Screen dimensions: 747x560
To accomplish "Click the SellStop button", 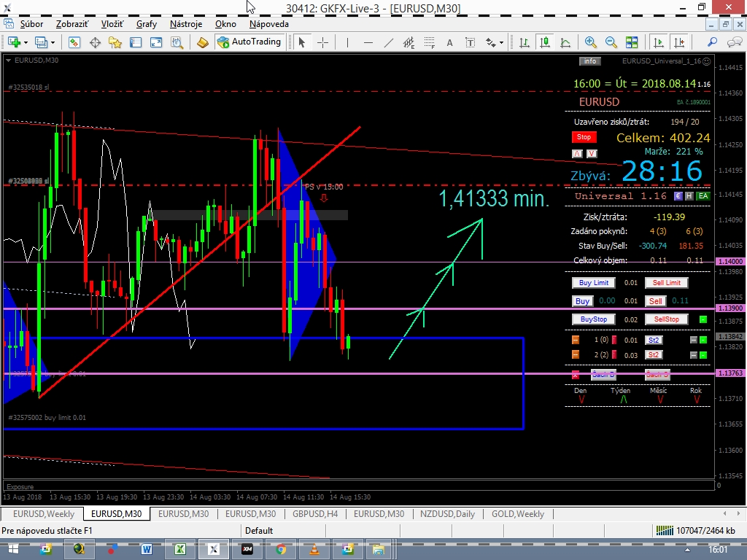I will [x=667, y=319].
